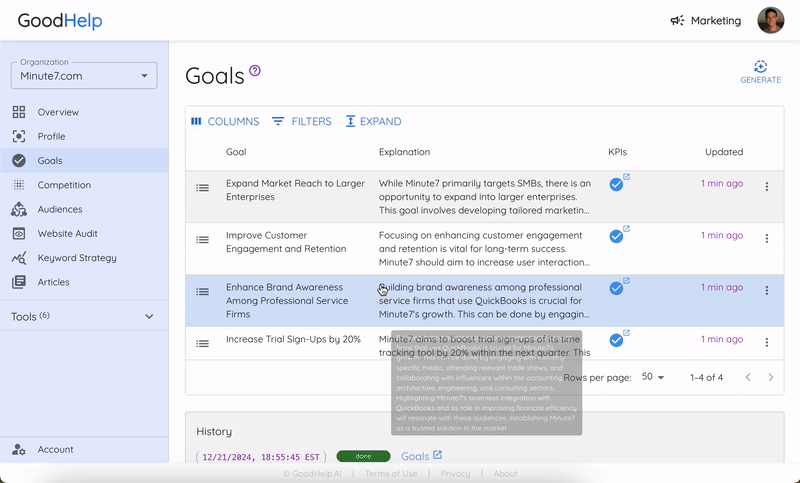This screenshot has width=800, height=483.
Task: Open KPIs check for Improve Customer Engagement row
Action: click(x=616, y=237)
